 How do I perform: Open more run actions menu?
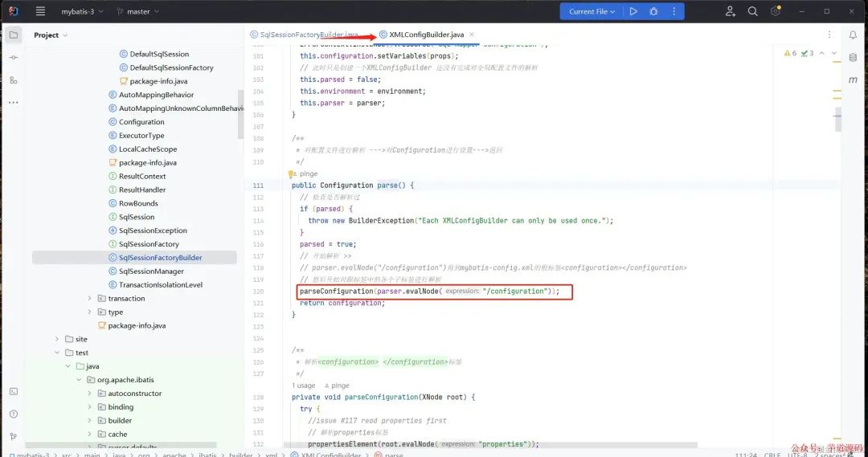(x=674, y=11)
